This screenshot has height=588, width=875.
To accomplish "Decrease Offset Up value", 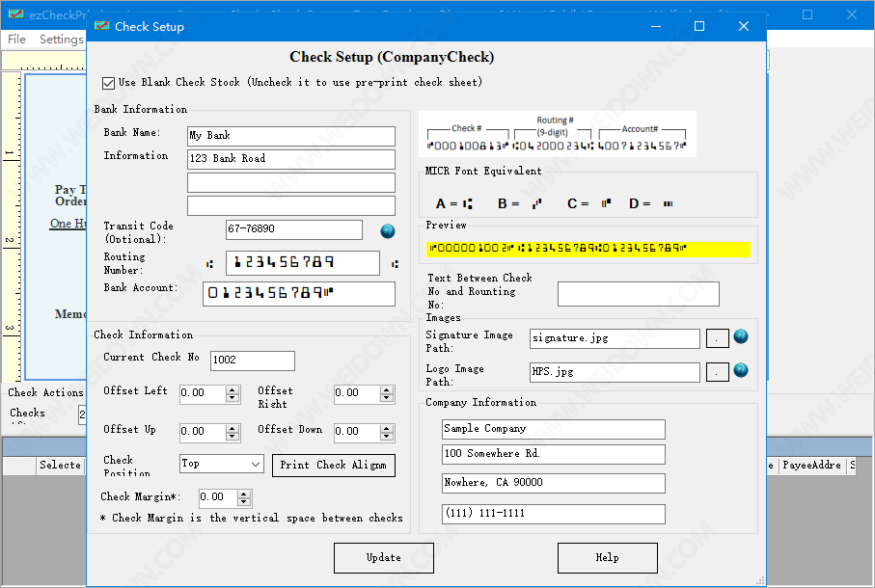I will [232, 437].
